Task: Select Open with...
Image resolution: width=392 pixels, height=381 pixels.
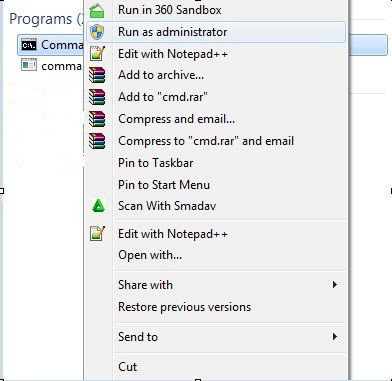Action: point(215,255)
